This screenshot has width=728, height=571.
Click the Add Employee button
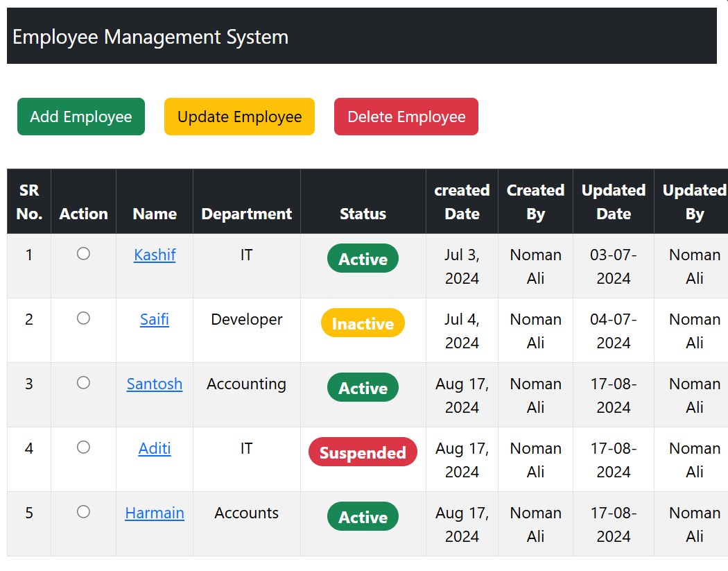pos(80,117)
